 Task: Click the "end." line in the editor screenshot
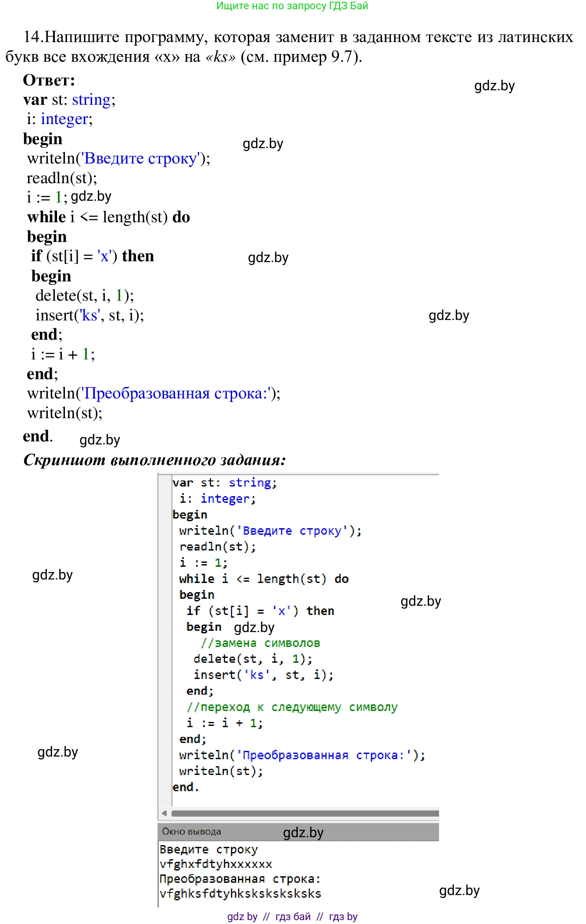(x=186, y=787)
